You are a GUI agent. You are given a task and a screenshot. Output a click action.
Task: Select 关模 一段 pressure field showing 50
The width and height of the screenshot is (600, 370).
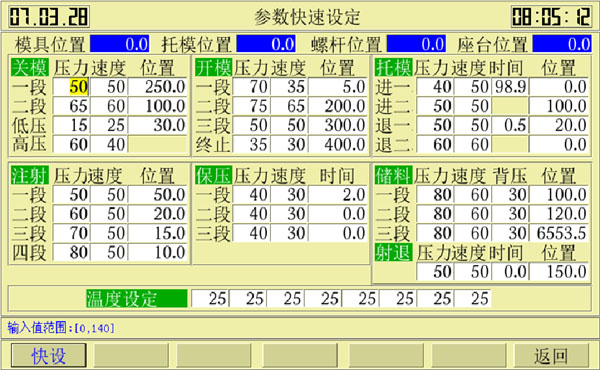point(71,87)
